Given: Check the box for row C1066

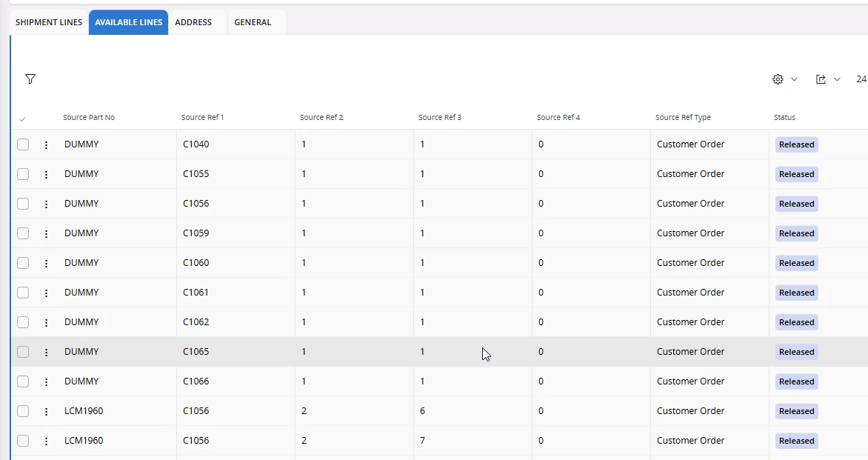Looking at the screenshot, I should tap(23, 381).
